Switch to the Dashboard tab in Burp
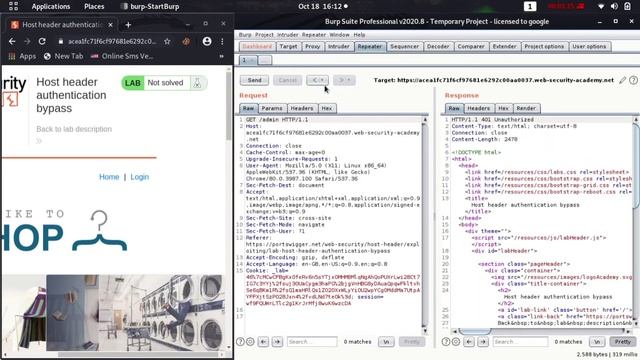This screenshot has width=640, height=360. 257,47
